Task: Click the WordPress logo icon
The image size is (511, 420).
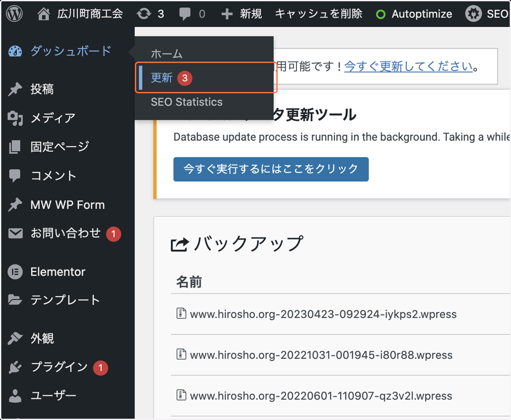Action: [x=14, y=14]
